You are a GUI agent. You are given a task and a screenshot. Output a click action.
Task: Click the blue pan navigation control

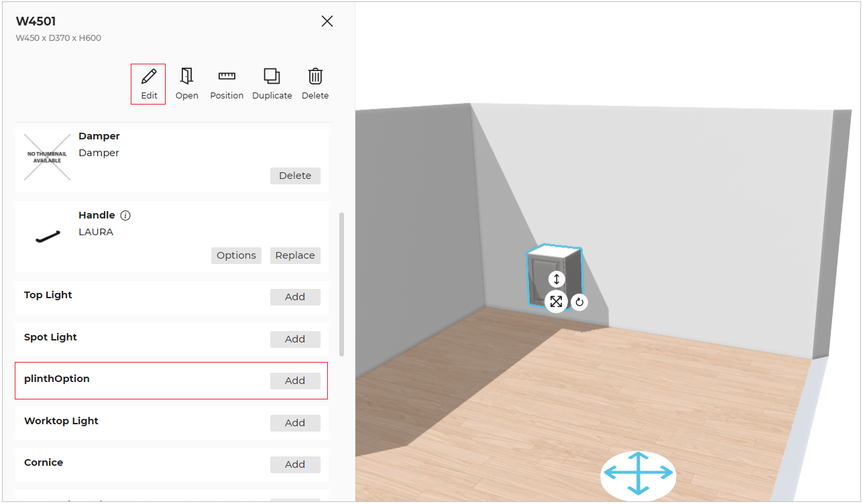[638, 474]
